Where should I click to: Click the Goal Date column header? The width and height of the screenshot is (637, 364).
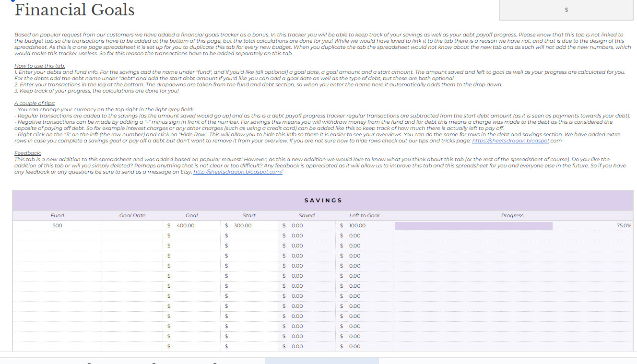coord(132,215)
